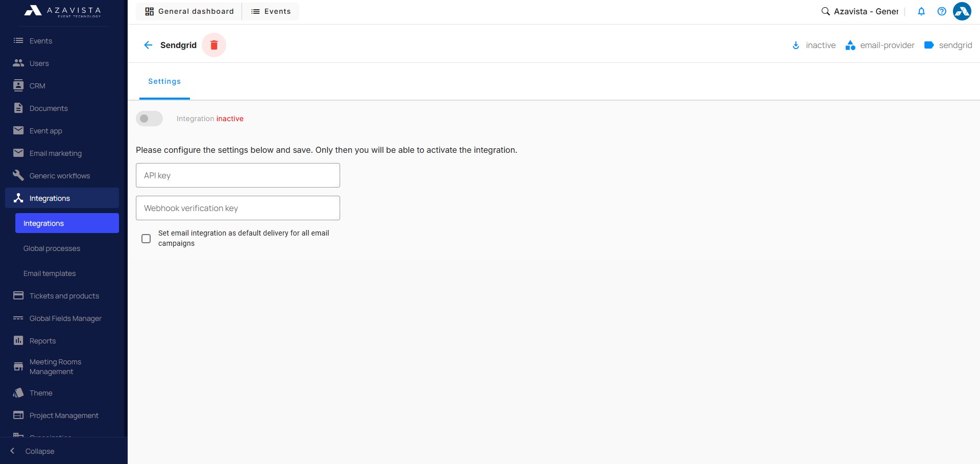Screen dimensions: 980x464
Task: Click the Project Management icon
Action: click(x=18, y=415)
